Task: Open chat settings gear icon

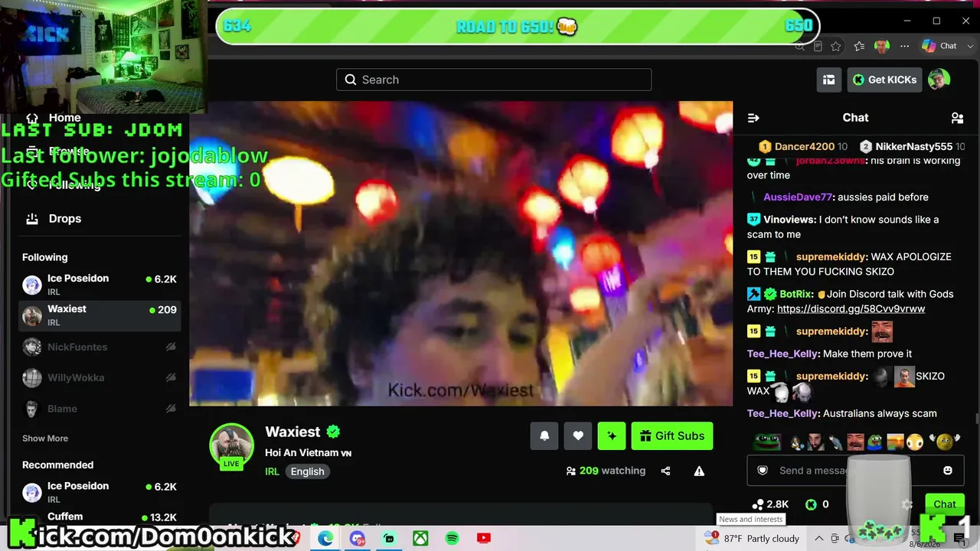Action: point(907,504)
